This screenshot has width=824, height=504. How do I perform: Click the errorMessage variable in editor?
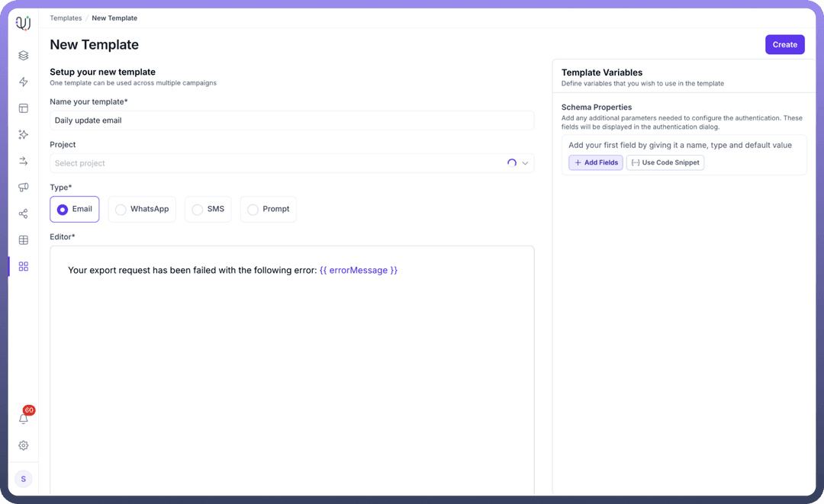point(359,271)
